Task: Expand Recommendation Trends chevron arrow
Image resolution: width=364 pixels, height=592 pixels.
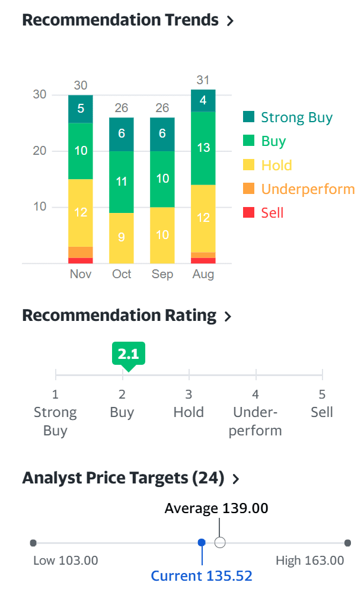Action: coord(230,21)
